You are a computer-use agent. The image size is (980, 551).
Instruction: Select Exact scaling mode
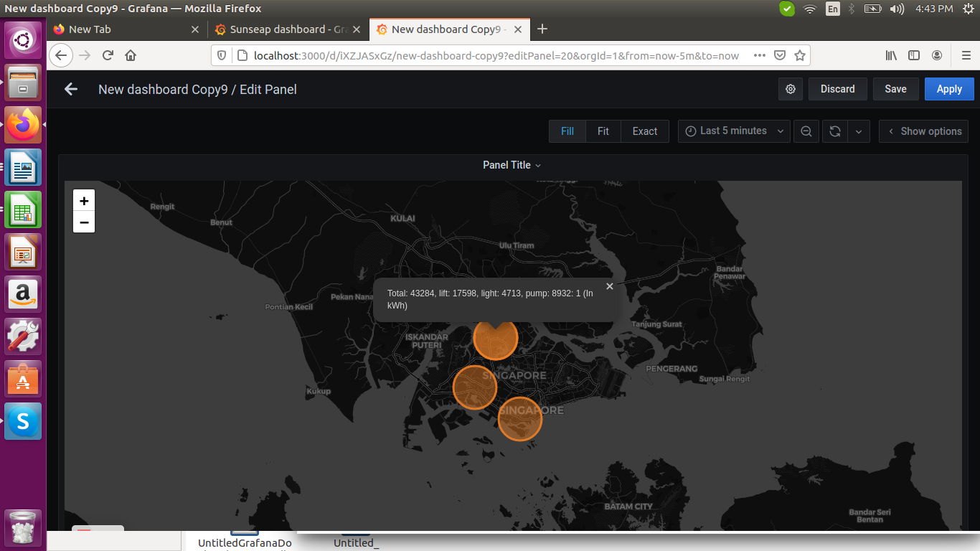pos(644,131)
